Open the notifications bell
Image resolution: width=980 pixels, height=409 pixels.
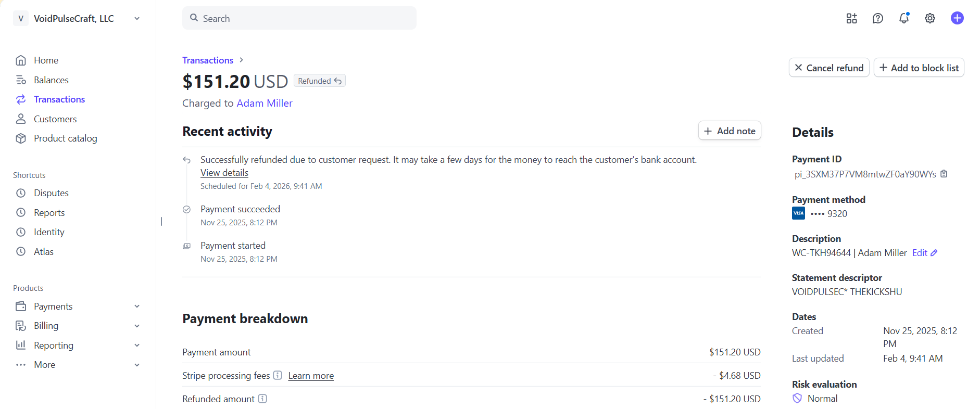904,18
